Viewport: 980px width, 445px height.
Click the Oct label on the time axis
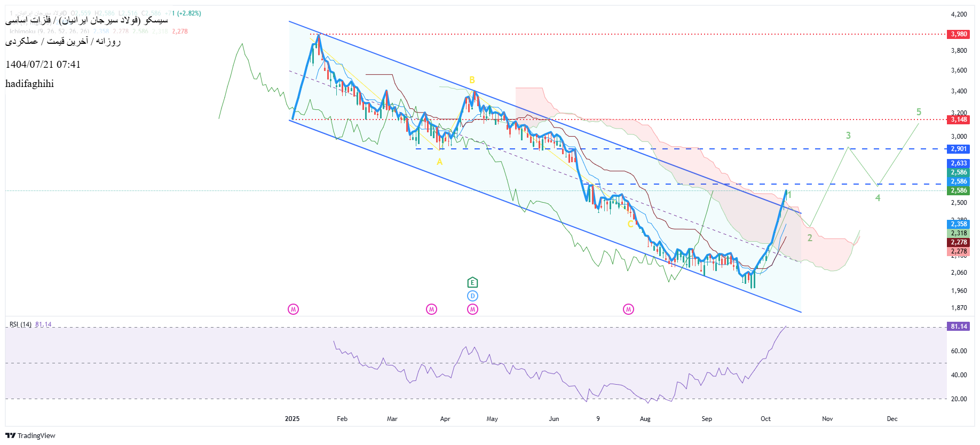(765, 419)
